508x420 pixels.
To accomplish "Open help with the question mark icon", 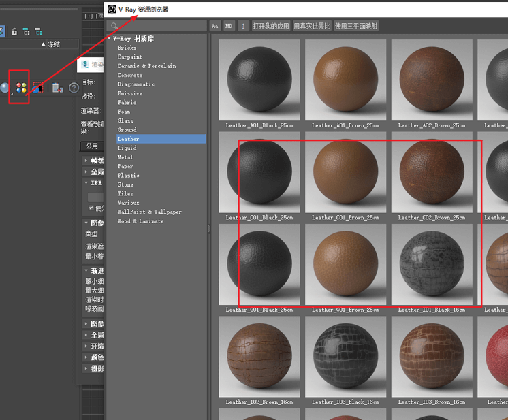I will [74, 87].
